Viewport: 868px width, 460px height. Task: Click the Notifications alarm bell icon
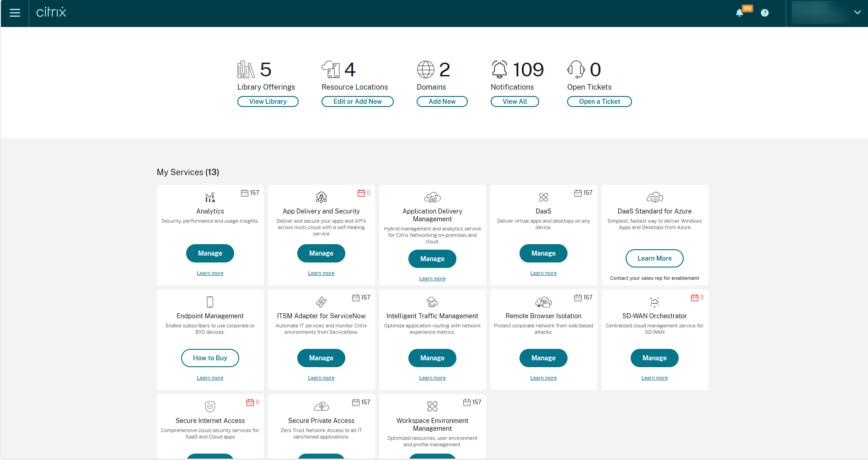499,70
